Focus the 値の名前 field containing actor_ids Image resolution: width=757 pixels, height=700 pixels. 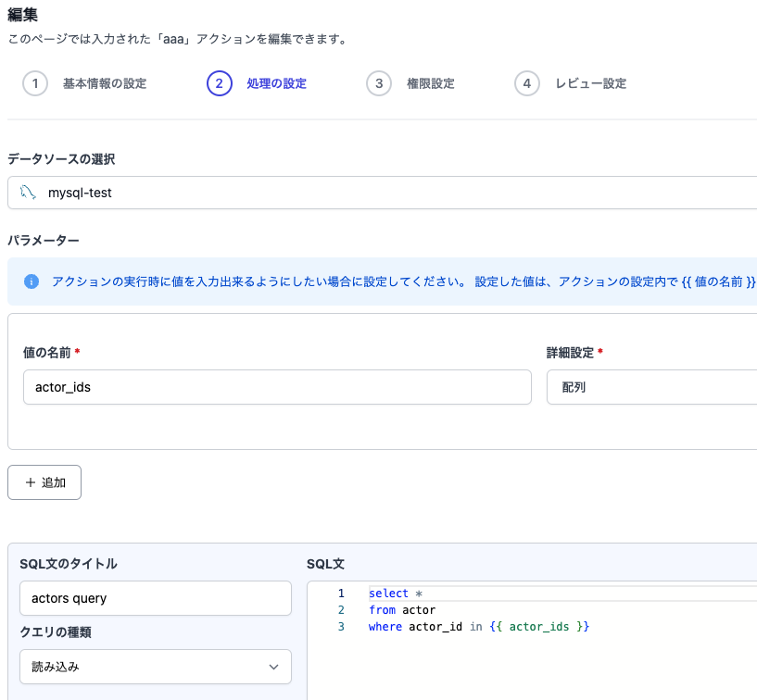[277, 387]
